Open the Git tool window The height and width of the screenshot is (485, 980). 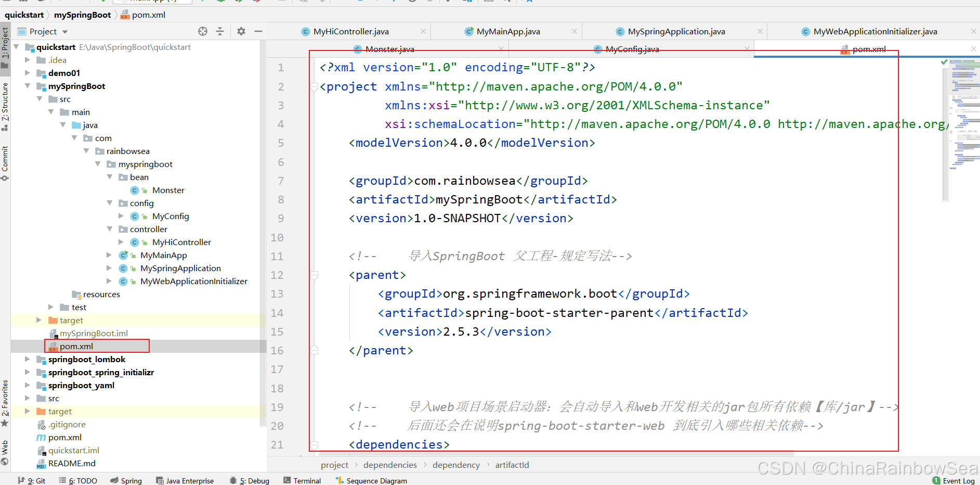(x=32, y=480)
